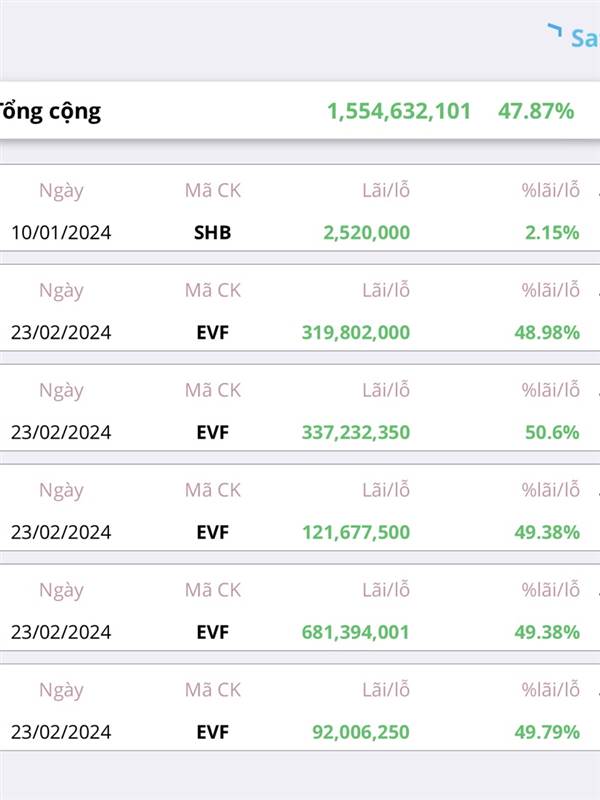Tap SHB profit value 2,520,000

[x=366, y=233]
